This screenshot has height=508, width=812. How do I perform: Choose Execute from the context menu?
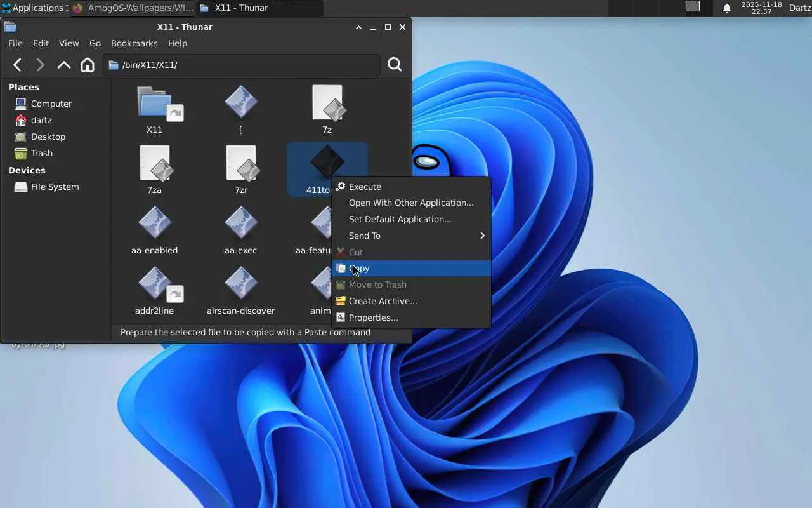point(411,187)
